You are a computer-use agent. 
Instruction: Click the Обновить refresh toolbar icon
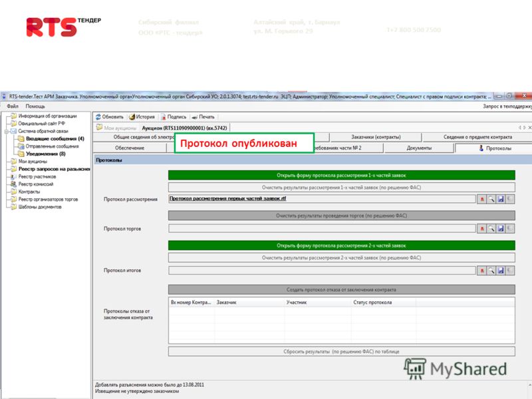coord(98,117)
